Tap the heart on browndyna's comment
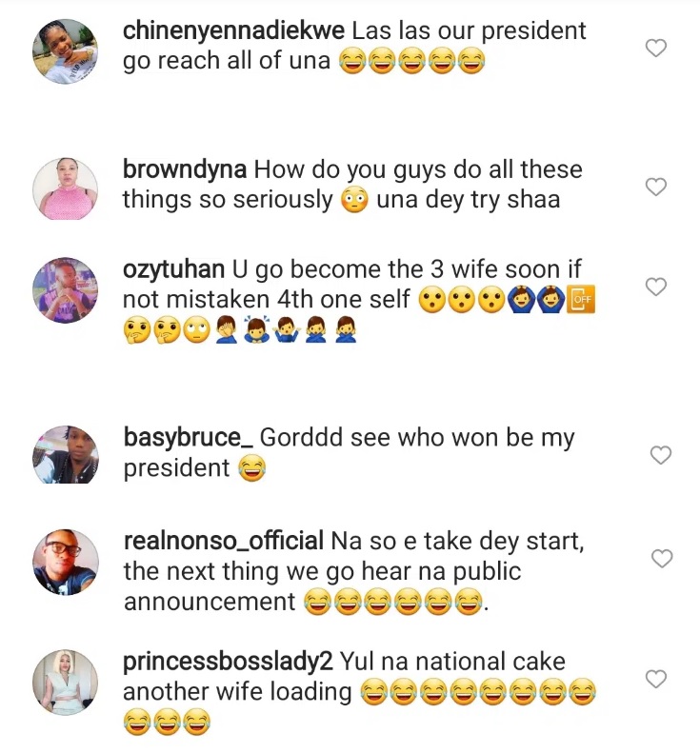 [656, 188]
